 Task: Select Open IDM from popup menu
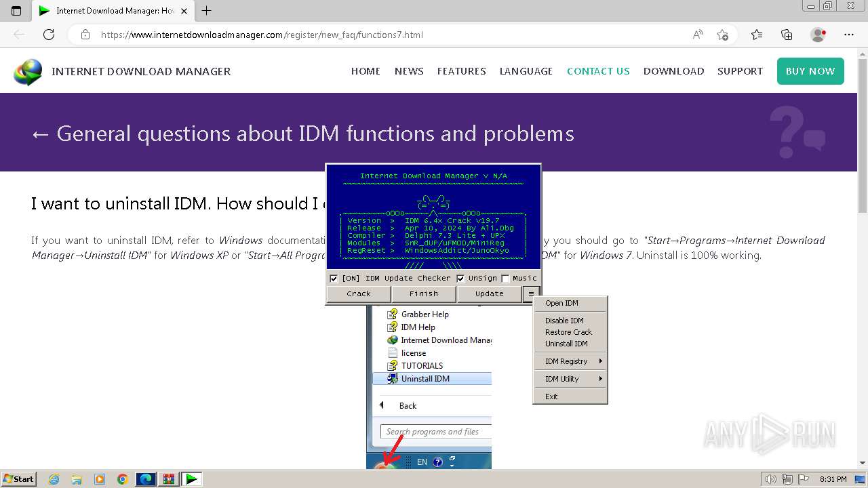pyautogui.click(x=570, y=303)
